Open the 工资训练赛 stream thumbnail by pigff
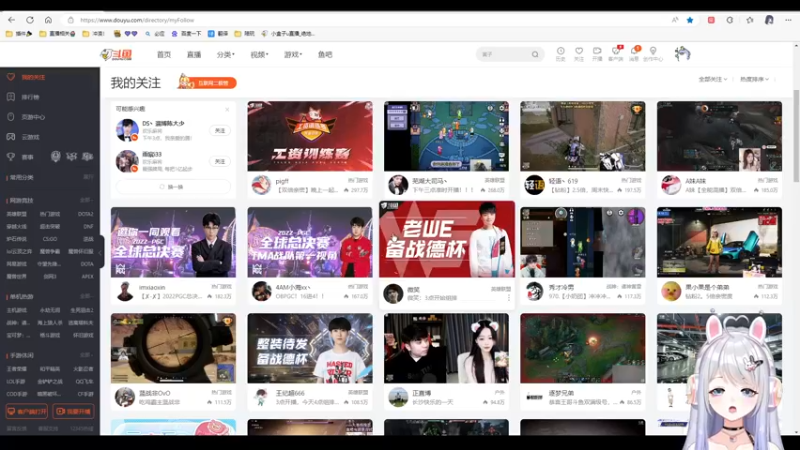 (x=310, y=136)
